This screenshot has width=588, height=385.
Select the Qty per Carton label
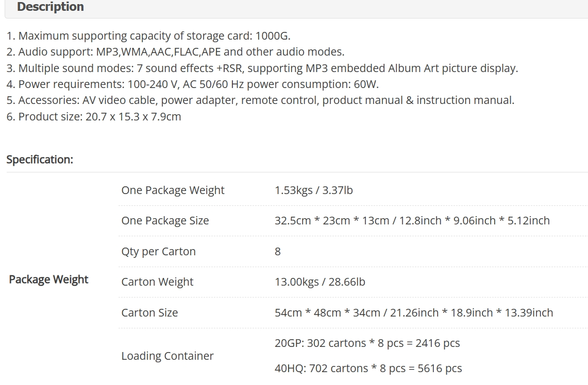[x=158, y=251]
